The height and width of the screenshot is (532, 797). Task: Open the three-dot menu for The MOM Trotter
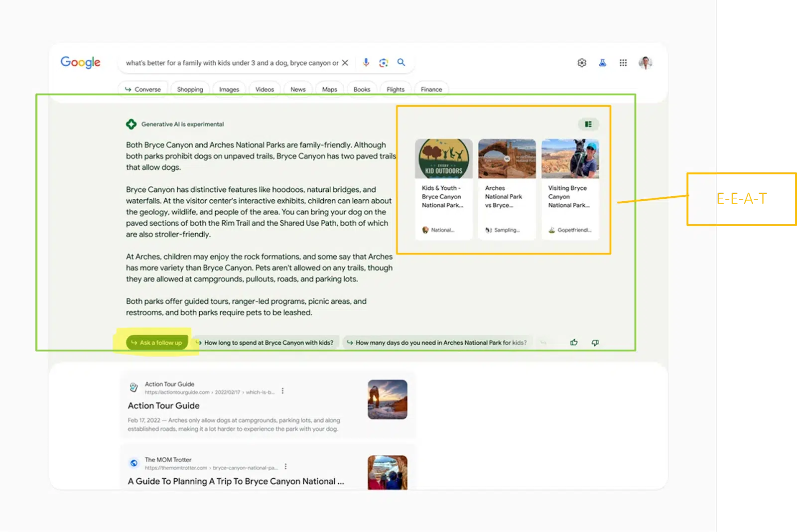(285, 467)
